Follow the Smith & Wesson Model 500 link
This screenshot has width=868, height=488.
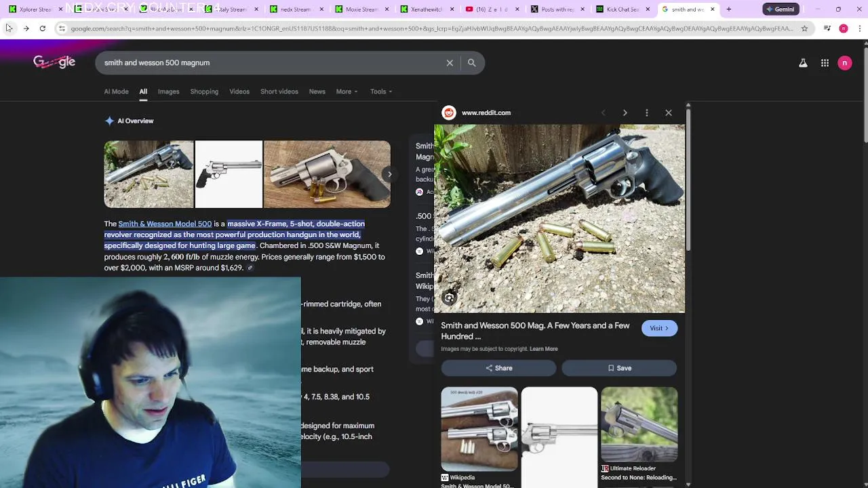(165, 224)
